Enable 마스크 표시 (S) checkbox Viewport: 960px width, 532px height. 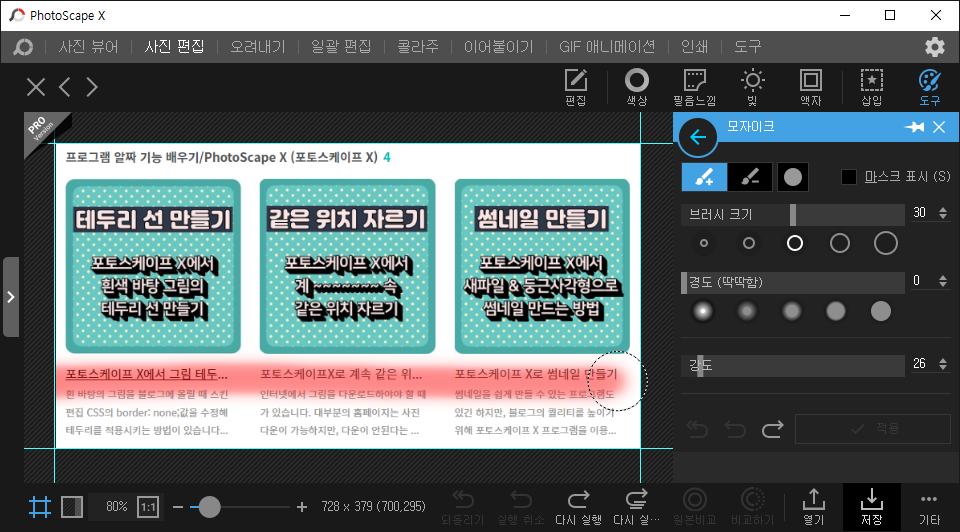(x=849, y=177)
